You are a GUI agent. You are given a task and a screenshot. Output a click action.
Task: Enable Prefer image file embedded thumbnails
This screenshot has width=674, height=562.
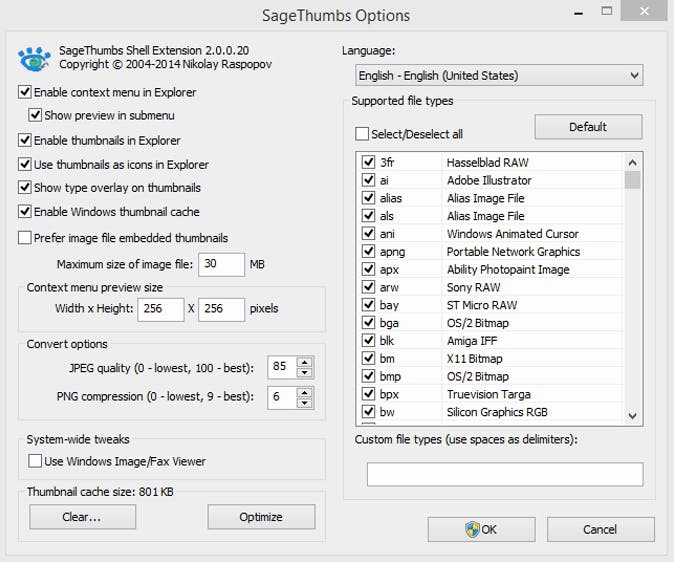[x=25, y=238]
